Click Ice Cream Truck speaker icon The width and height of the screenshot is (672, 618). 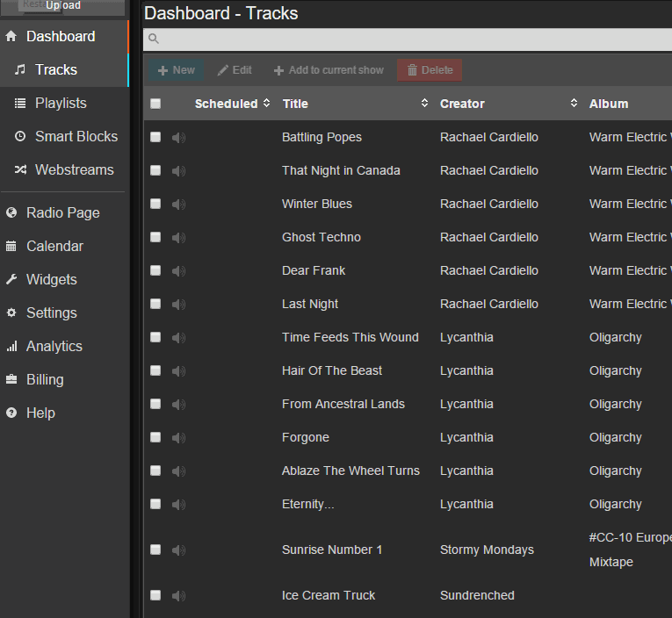pos(178,596)
